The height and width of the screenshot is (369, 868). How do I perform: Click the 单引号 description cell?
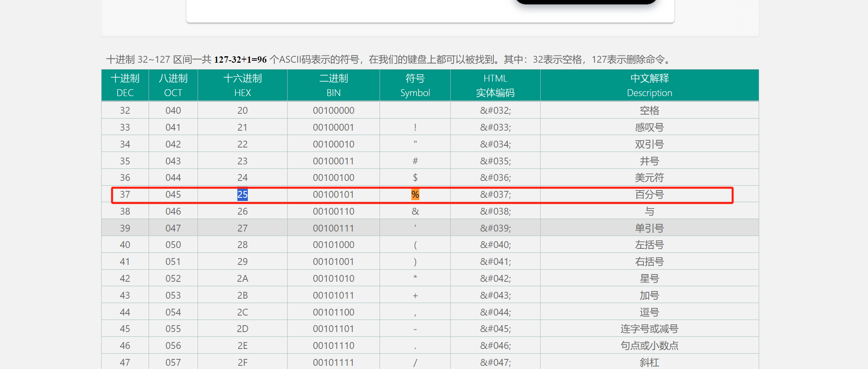click(649, 228)
